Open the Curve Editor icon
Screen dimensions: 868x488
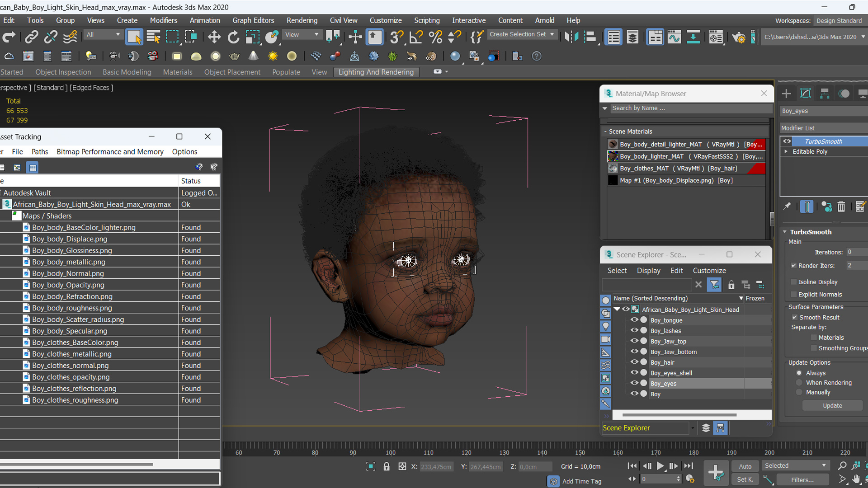pyautogui.click(x=674, y=37)
